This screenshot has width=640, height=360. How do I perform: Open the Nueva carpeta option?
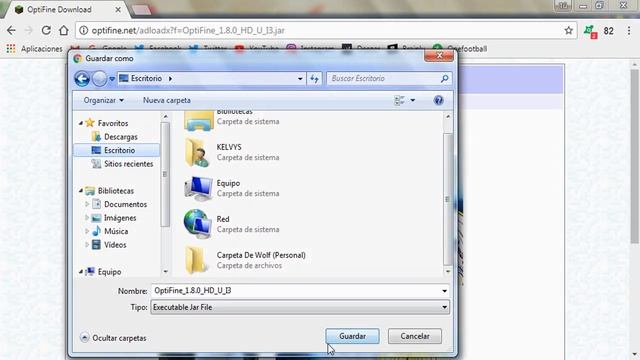pos(167,100)
